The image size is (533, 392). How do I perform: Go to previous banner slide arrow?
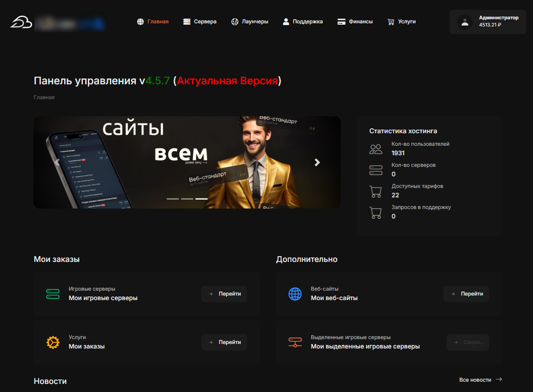57,162
